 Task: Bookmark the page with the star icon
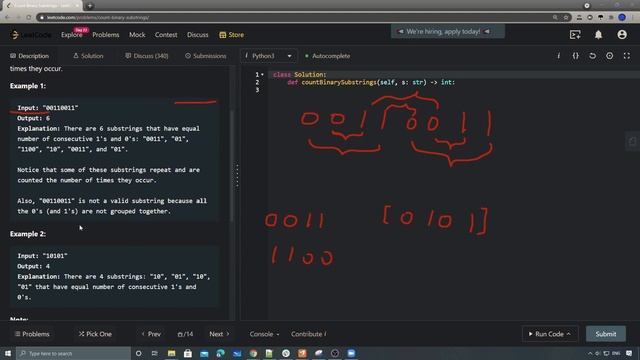click(x=566, y=18)
